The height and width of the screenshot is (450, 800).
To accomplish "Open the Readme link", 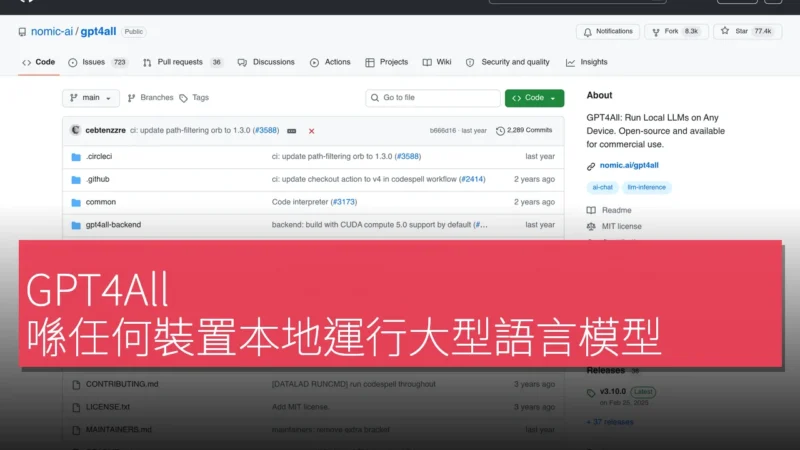I will click(616, 210).
